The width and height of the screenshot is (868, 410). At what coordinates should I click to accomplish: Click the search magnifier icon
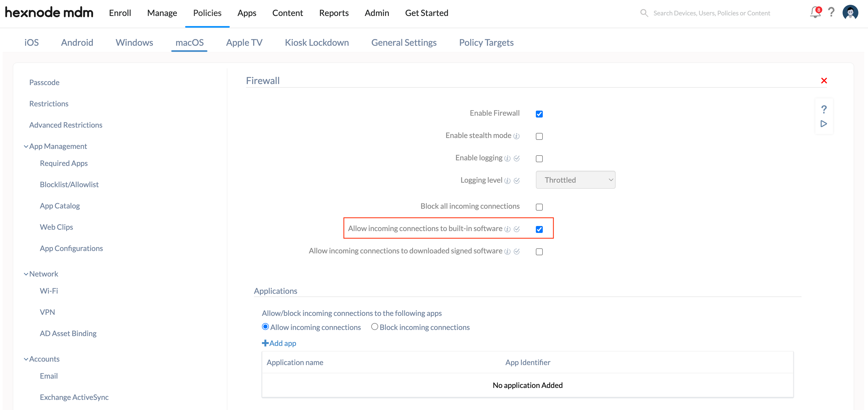[644, 13]
